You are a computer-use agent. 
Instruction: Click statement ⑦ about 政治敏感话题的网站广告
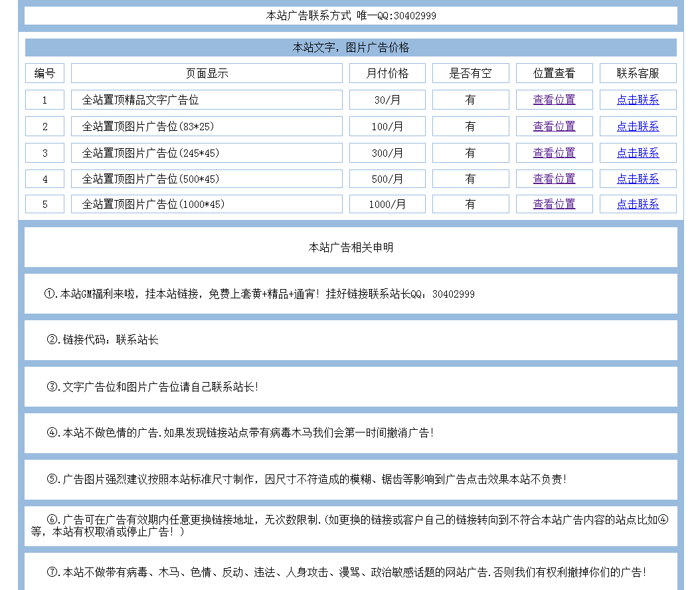[x=351, y=571]
